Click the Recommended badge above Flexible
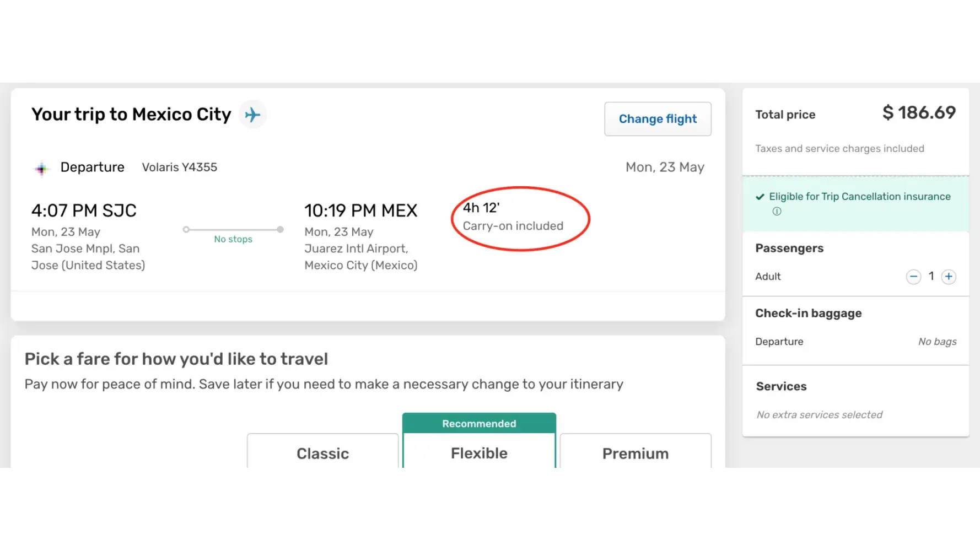The image size is (980, 551). [x=479, y=423]
